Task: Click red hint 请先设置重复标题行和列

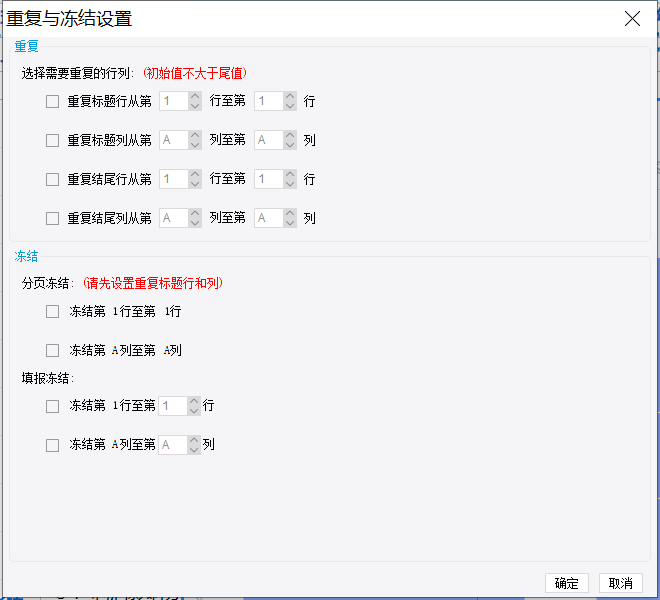Action: [x=152, y=283]
